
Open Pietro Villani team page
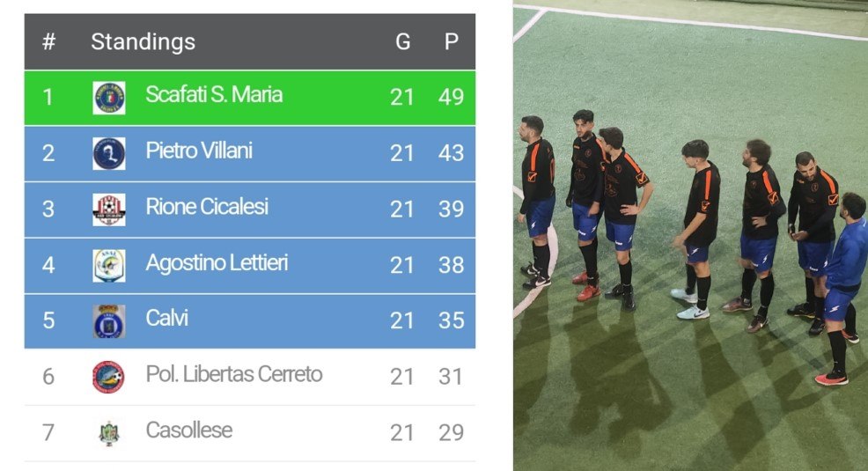199,151
